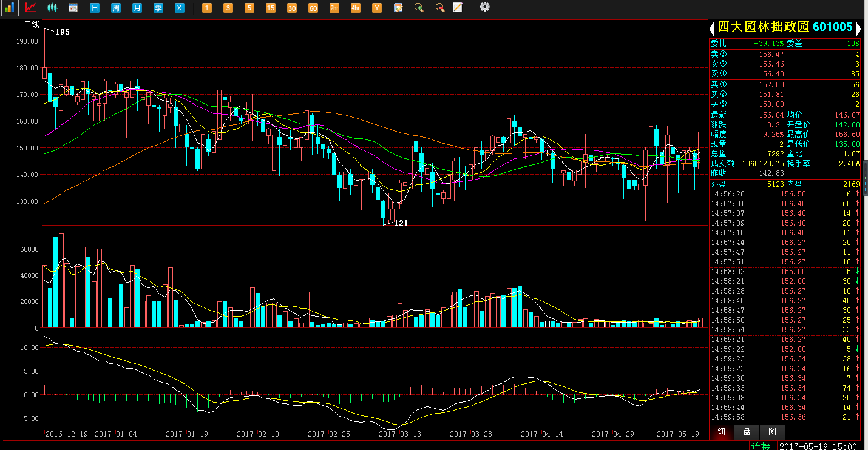
Task: Click the edit table icon after Y
Action: (398, 7)
